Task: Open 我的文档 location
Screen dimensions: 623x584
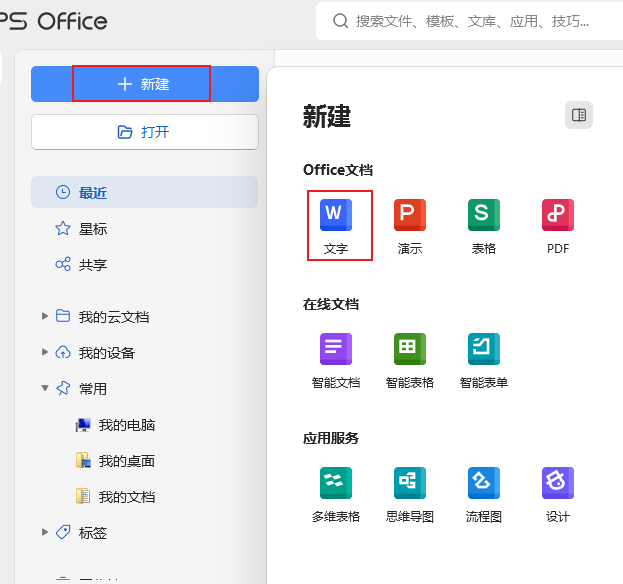Action: click(x=127, y=497)
